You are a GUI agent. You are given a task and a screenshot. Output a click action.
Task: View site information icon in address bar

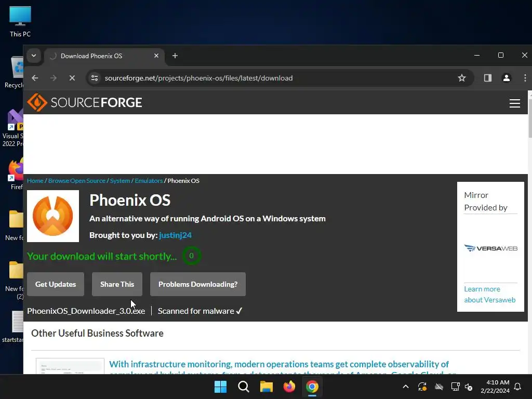[95, 78]
